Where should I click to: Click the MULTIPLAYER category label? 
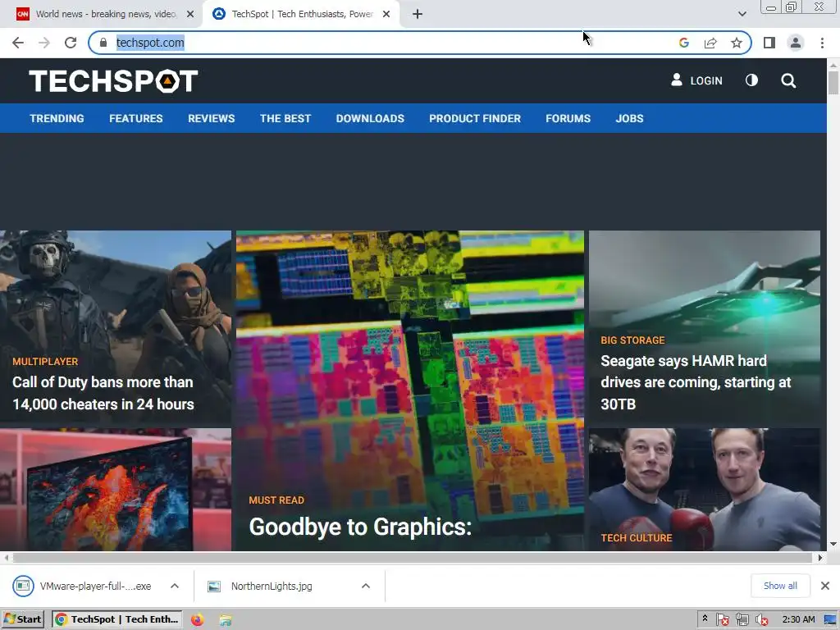45,362
